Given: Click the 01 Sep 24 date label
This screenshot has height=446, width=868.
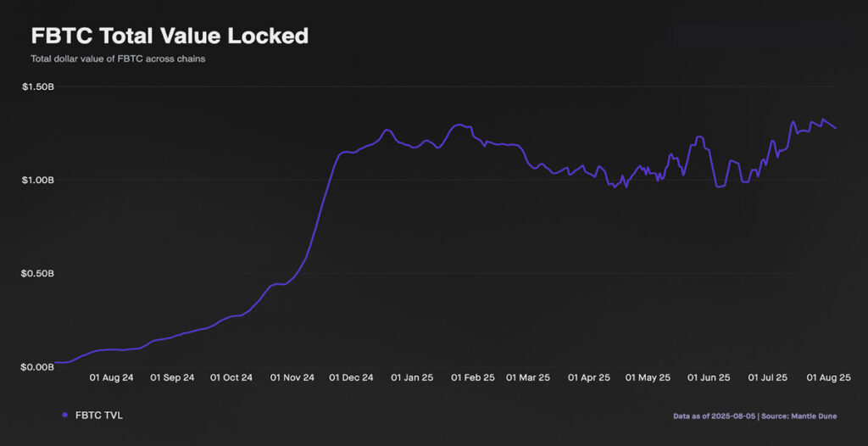Looking at the screenshot, I should click(173, 378).
